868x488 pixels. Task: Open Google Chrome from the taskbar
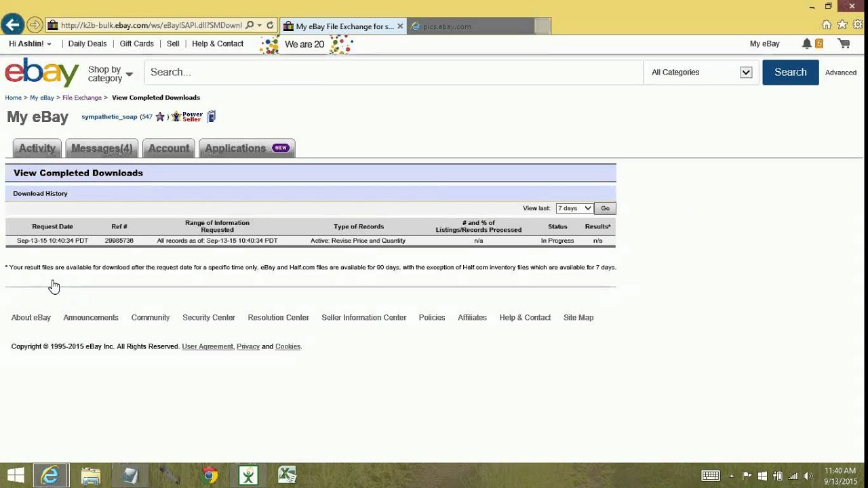pos(210,475)
